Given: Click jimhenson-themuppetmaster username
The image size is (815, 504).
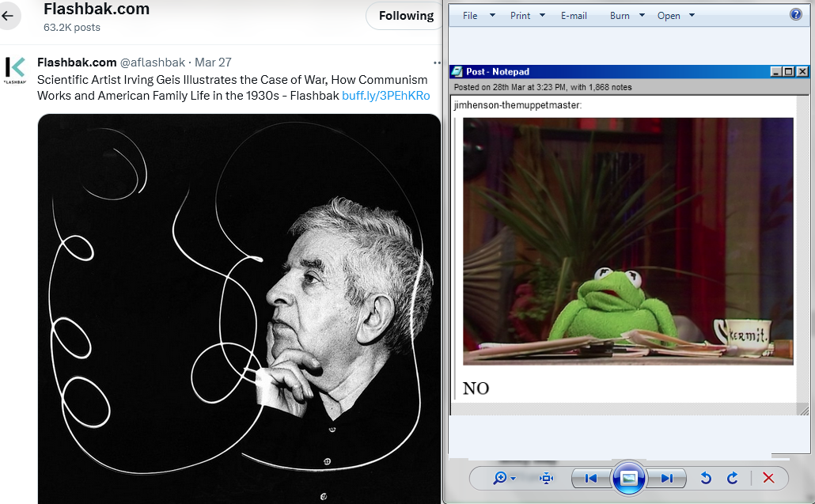Looking at the screenshot, I should coord(517,105).
